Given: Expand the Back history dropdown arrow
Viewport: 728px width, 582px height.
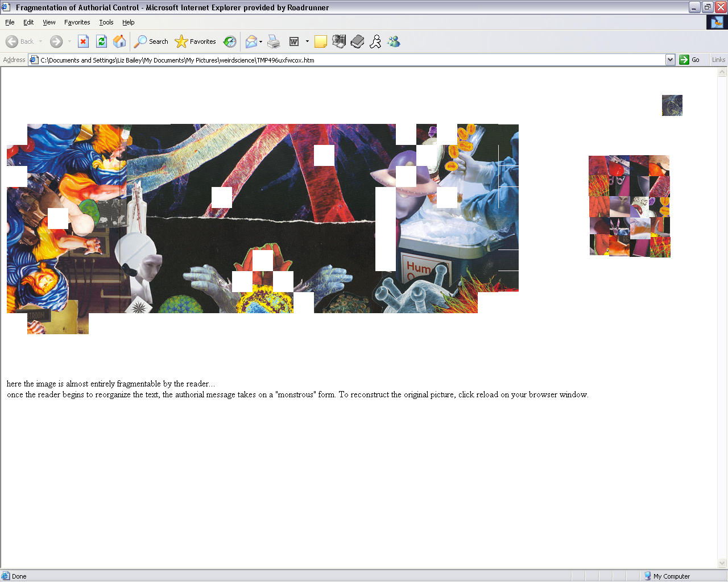Looking at the screenshot, I should pyautogui.click(x=41, y=41).
